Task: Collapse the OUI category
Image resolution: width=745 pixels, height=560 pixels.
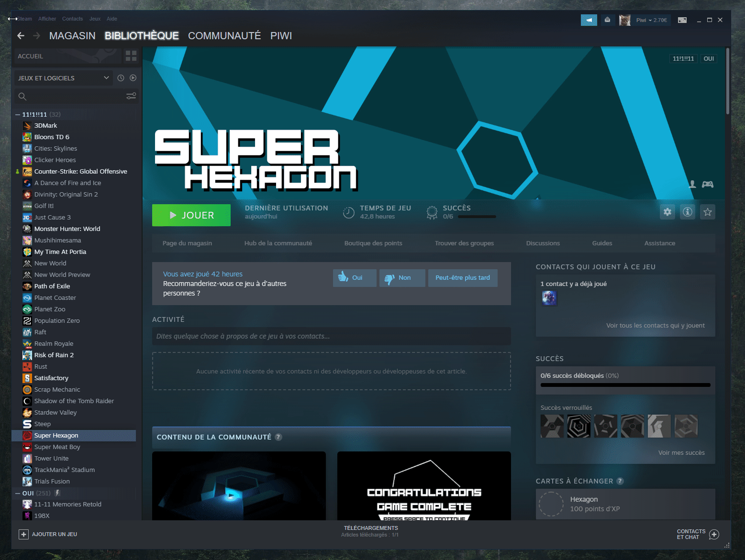Action: (18, 493)
